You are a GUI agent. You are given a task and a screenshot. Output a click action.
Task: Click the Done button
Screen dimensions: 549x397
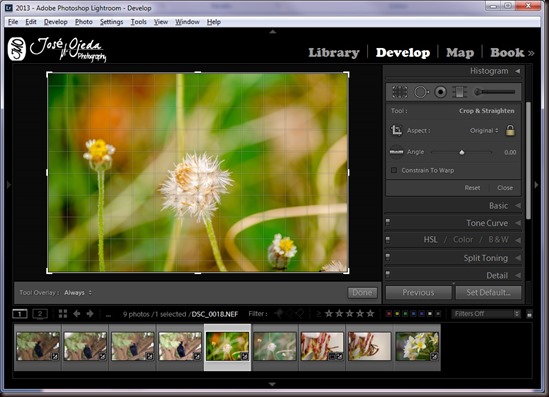point(362,293)
